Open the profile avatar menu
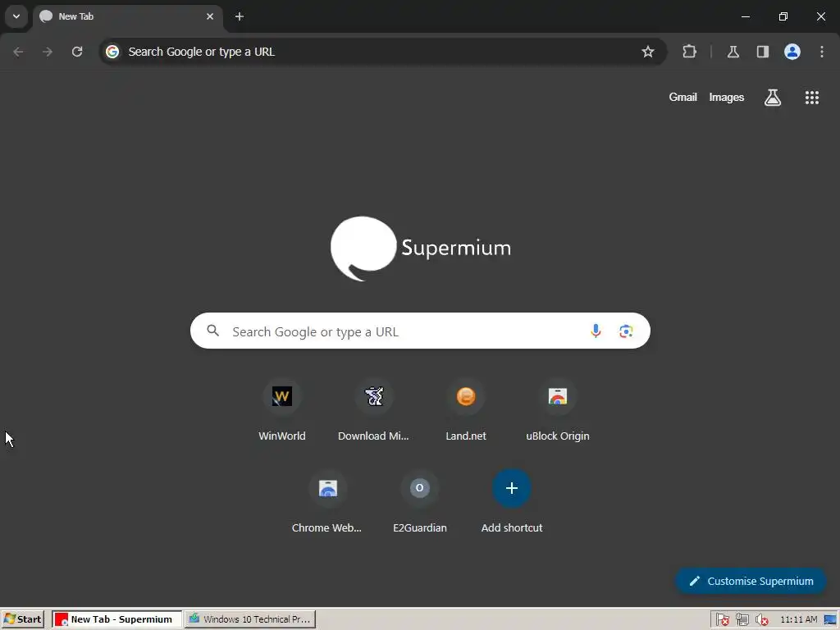840x630 pixels. [x=792, y=52]
